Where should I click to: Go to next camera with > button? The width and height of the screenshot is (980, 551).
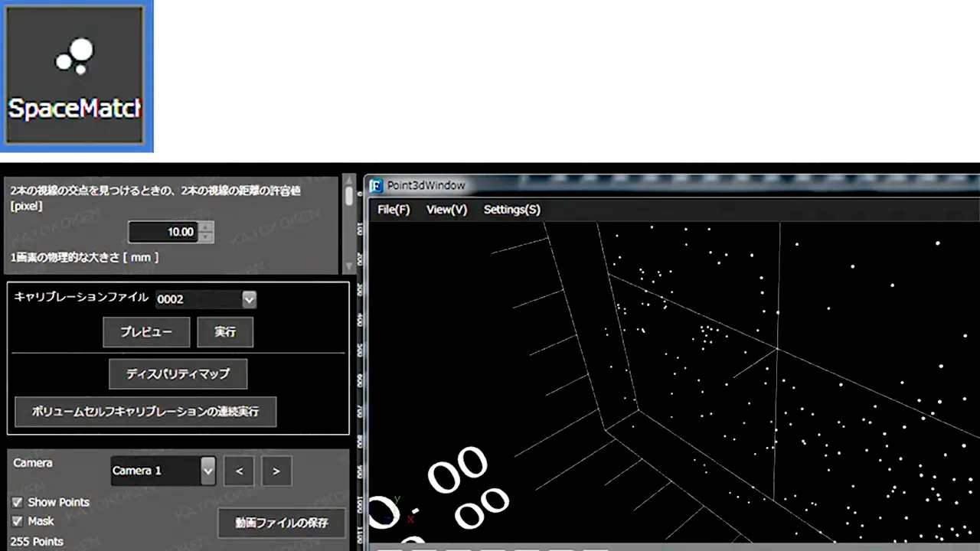tap(276, 471)
